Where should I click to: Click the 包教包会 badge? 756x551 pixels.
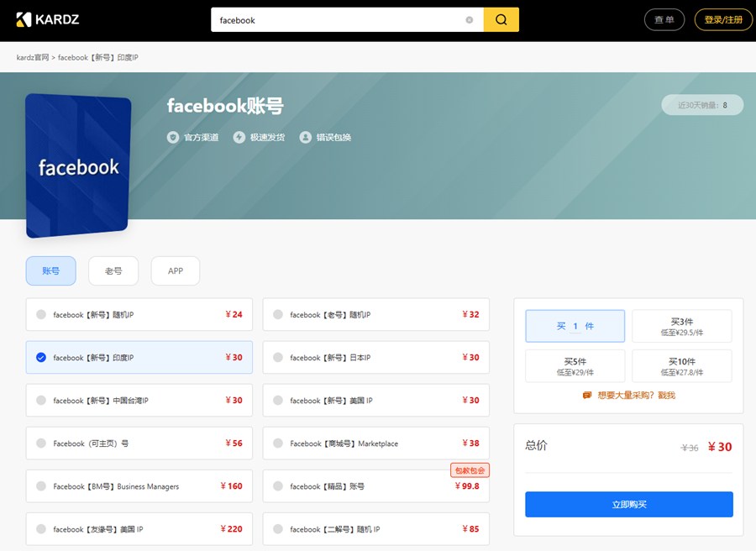click(470, 470)
